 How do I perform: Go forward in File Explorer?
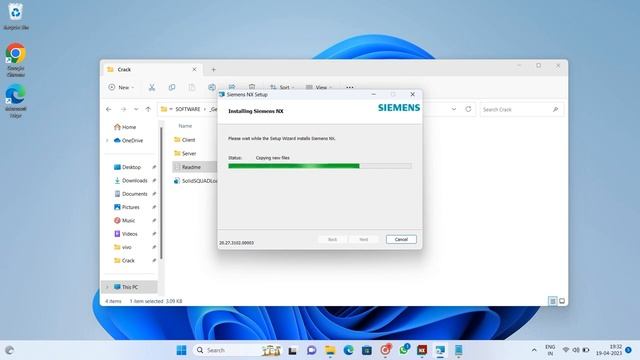tap(123, 109)
